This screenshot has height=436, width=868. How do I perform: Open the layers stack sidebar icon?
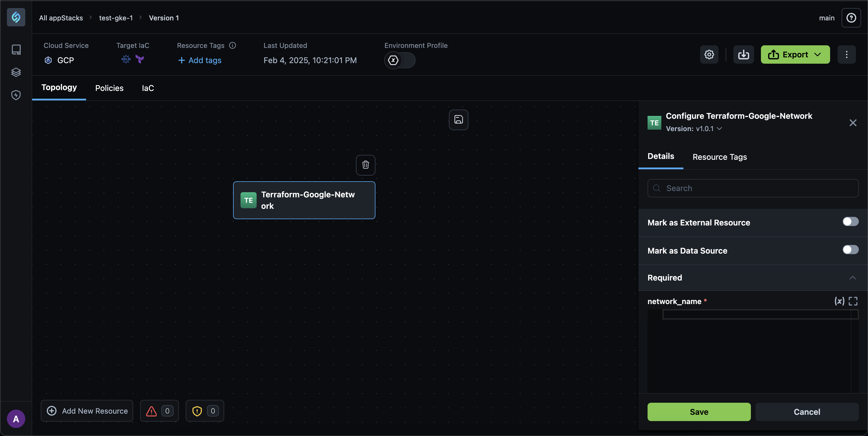pyautogui.click(x=16, y=72)
